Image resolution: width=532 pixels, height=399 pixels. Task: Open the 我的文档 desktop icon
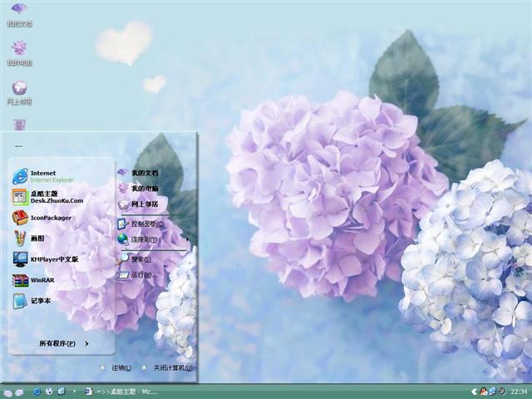tap(19, 14)
